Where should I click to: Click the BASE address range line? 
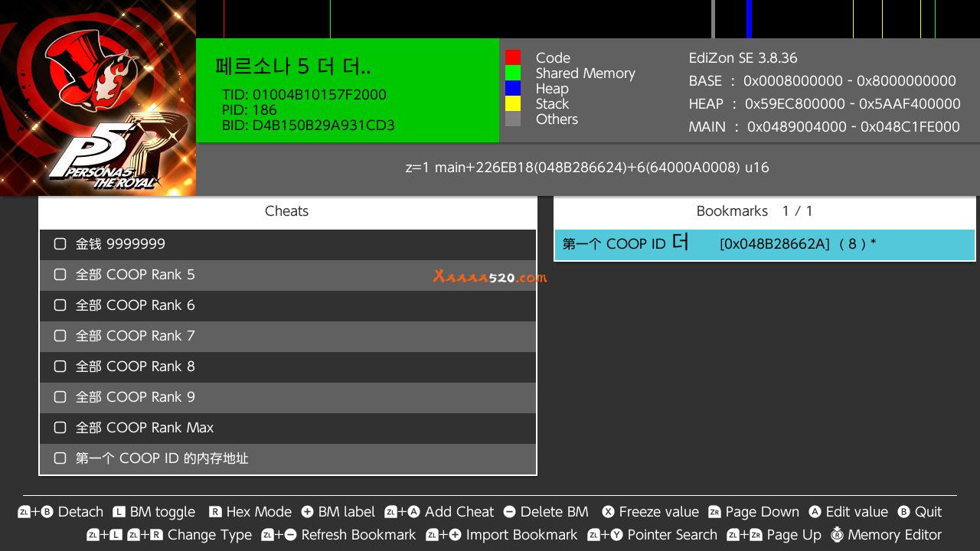pos(822,81)
